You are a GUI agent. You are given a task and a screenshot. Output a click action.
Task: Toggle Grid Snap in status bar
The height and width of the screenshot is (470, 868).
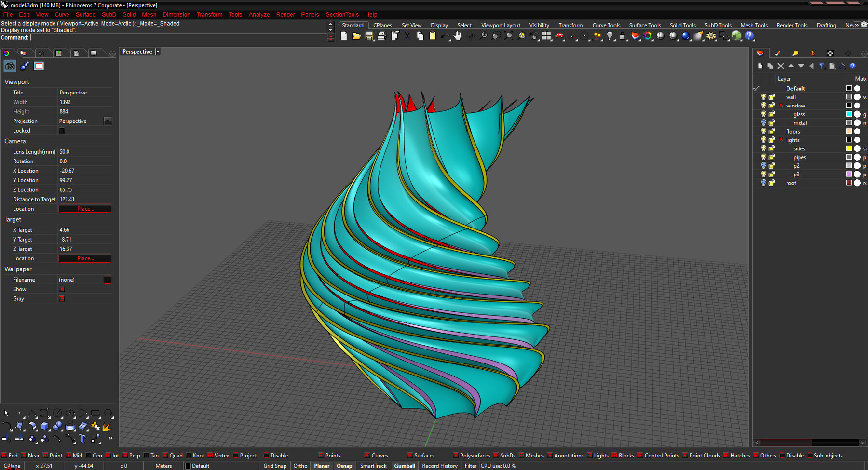275,466
